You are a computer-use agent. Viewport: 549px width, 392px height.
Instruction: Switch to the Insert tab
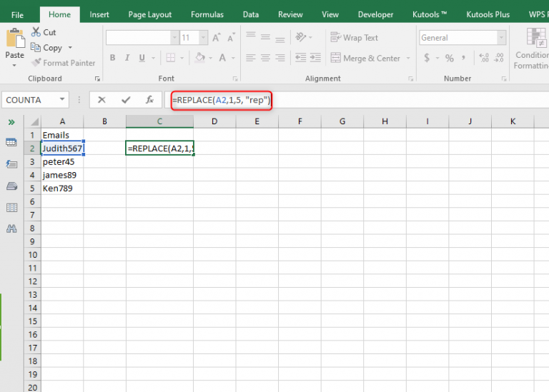click(x=99, y=15)
